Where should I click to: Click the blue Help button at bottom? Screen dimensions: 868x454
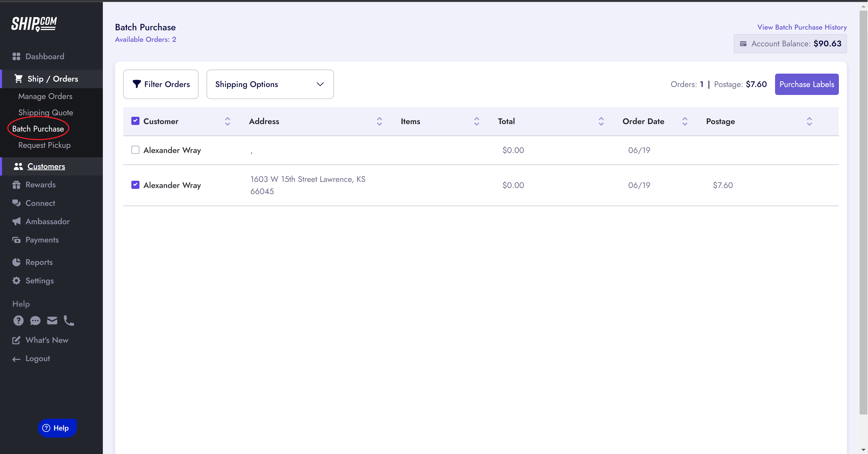(57, 428)
